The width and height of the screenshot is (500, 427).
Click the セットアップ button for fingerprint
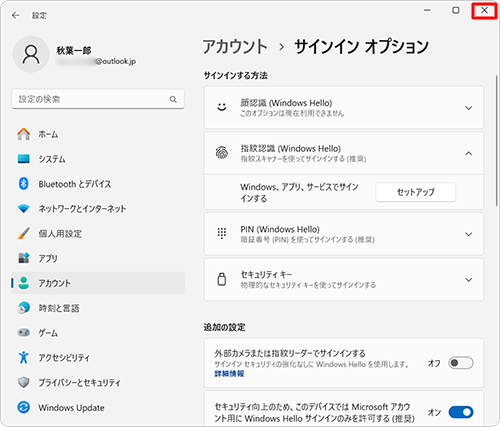coord(415,192)
